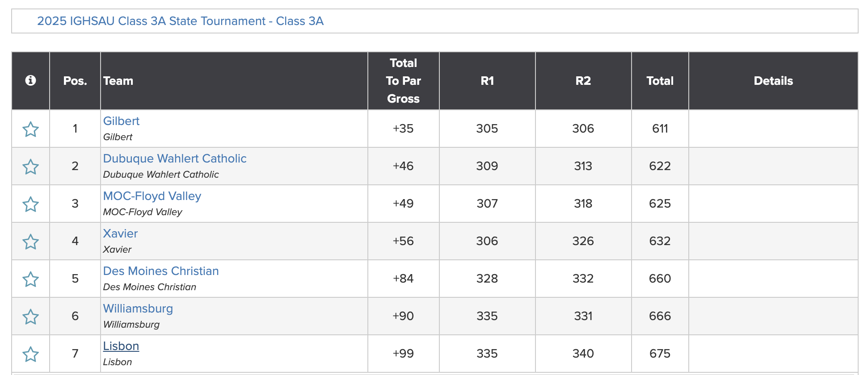This screenshot has height=375, width=868.
Task: Favorite Dubuque Wahlert Catholic with star
Action: tap(30, 167)
